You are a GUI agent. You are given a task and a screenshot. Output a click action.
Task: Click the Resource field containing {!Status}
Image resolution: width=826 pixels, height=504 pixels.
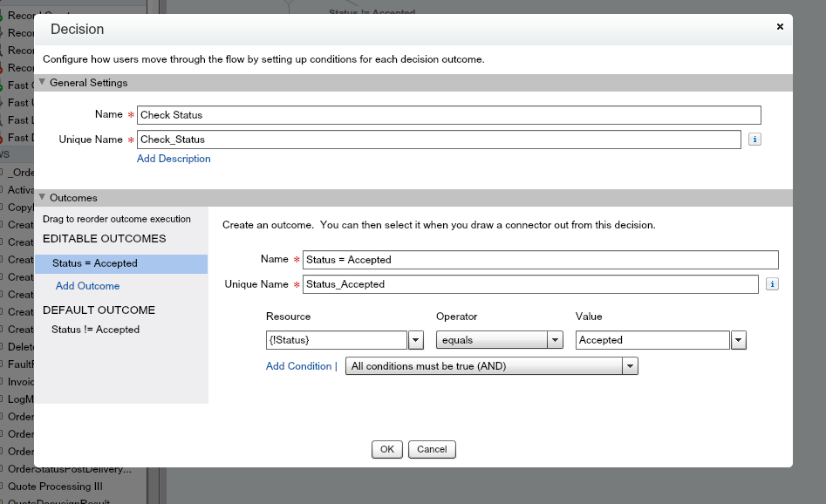click(x=337, y=340)
